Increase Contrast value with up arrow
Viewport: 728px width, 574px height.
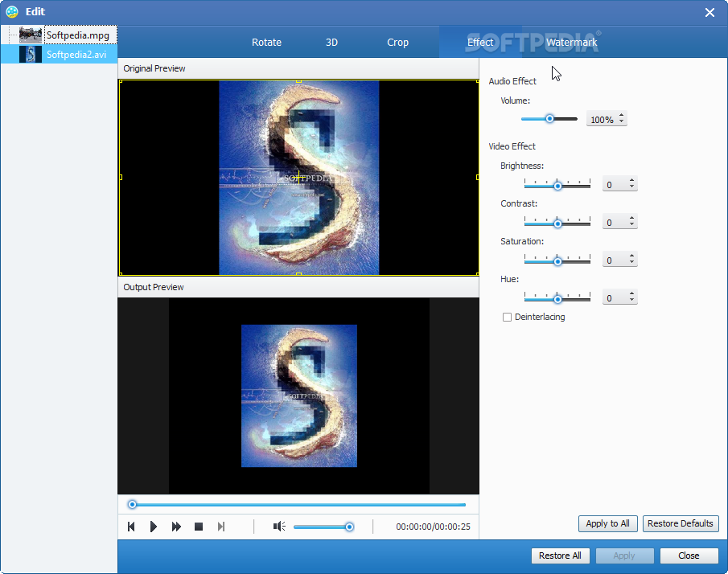click(x=632, y=218)
